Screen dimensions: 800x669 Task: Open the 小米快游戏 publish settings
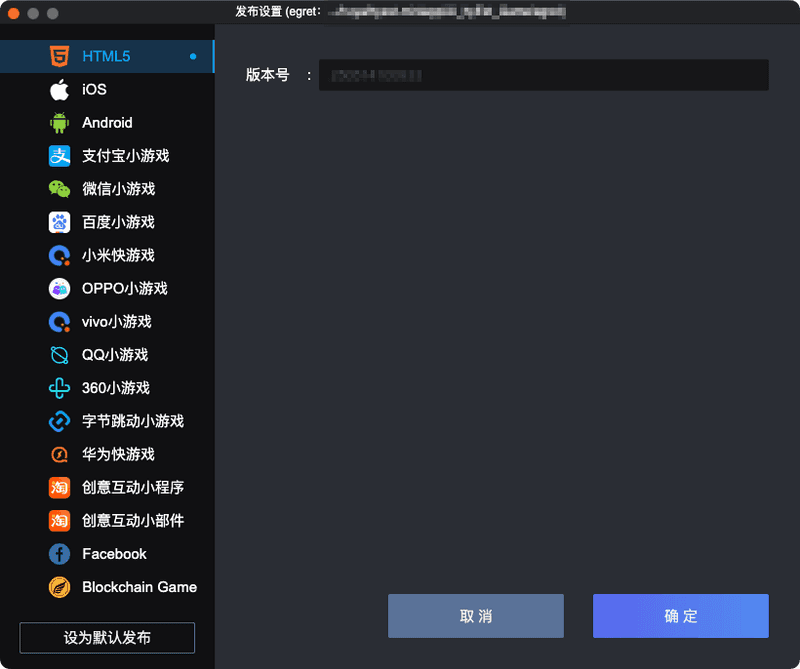(x=118, y=255)
